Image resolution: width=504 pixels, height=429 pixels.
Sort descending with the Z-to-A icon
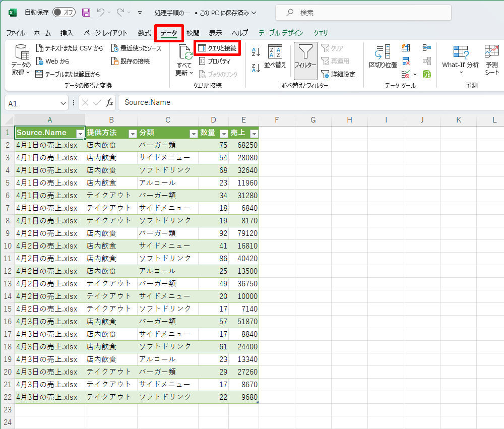click(256, 68)
